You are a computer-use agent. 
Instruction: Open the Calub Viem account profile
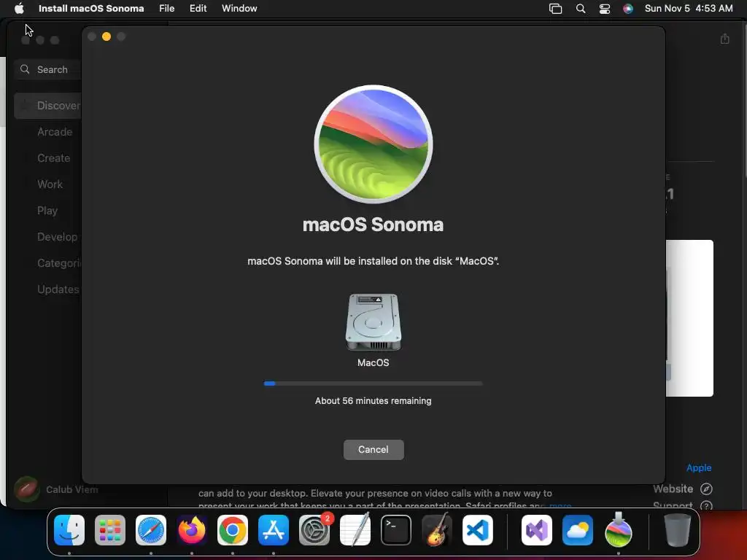click(56, 489)
